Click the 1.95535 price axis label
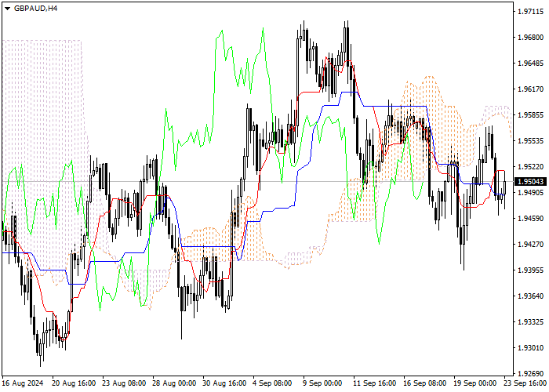Image resolution: width=549 pixels, height=392 pixels. 531,141
